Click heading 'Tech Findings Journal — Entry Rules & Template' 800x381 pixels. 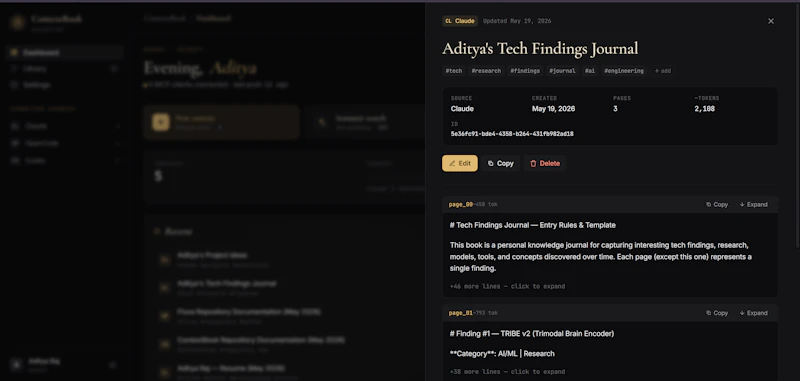(533, 225)
